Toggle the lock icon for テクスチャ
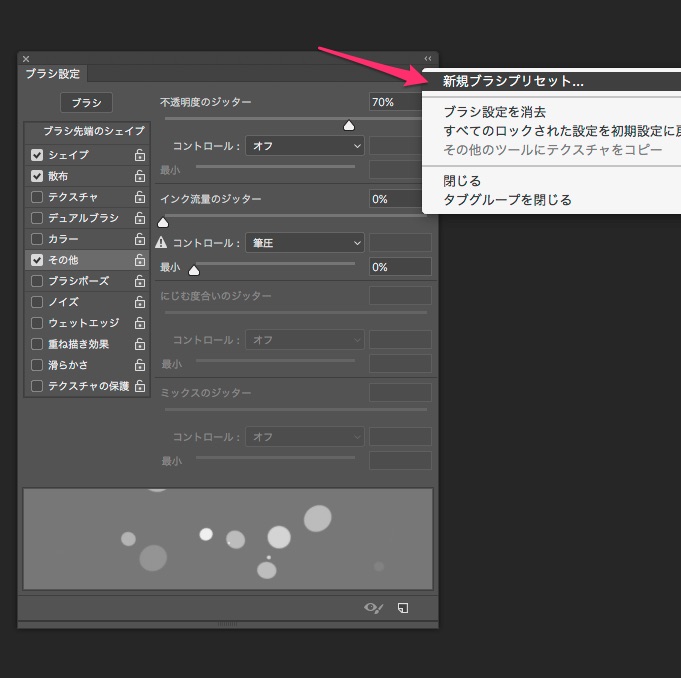This screenshot has width=681, height=678. [x=140, y=197]
